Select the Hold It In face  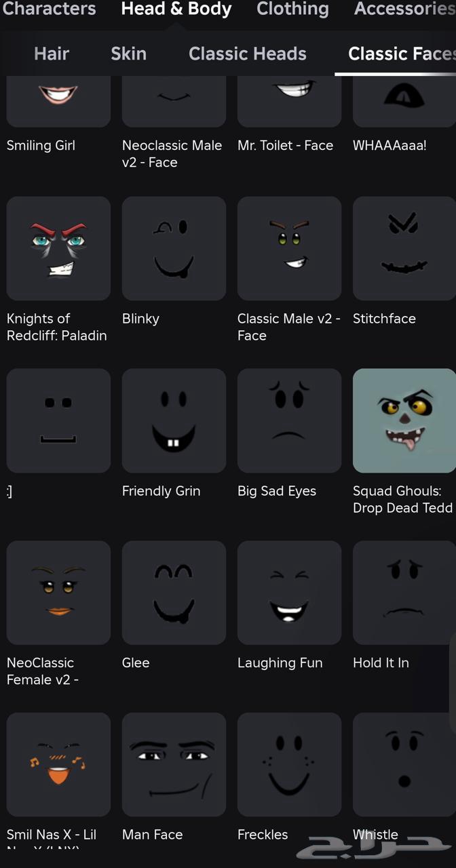click(x=404, y=593)
